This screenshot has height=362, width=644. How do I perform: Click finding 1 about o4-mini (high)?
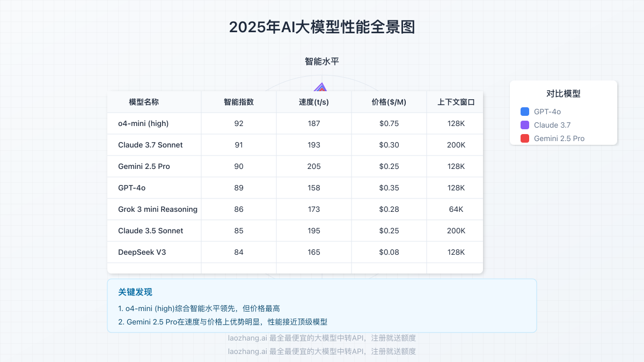(199, 309)
